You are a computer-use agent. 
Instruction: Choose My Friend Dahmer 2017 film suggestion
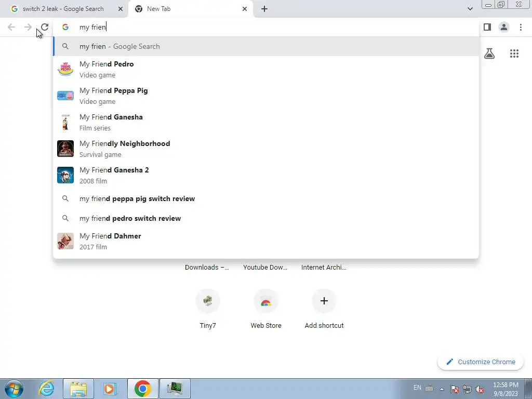pyautogui.click(x=266, y=241)
